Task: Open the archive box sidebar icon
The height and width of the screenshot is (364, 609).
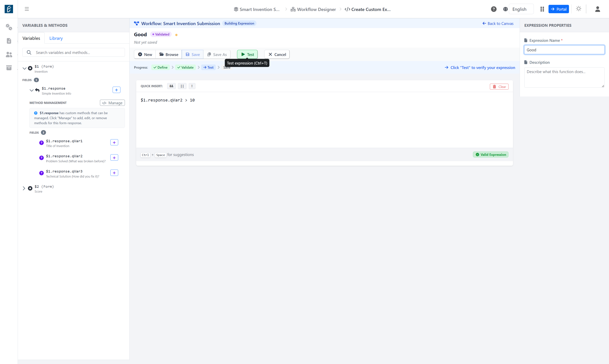Action: [x=9, y=68]
